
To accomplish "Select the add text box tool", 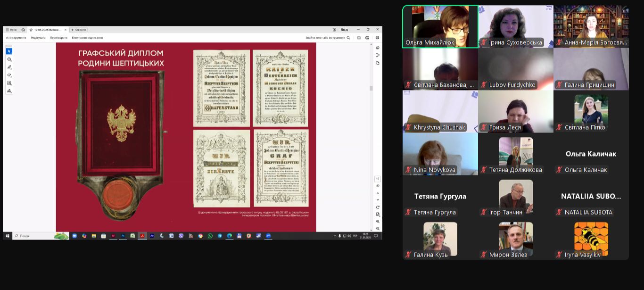I will (x=9, y=83).
